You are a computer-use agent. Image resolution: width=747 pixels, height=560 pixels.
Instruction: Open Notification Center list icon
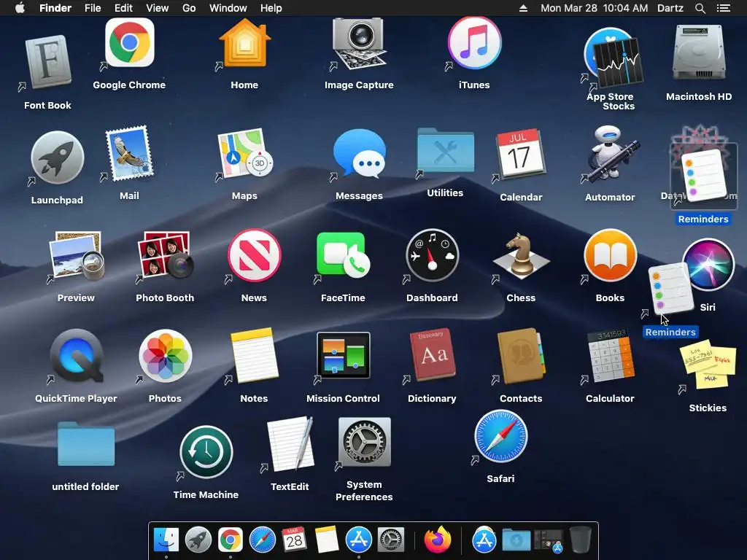[x=723, y=8]
